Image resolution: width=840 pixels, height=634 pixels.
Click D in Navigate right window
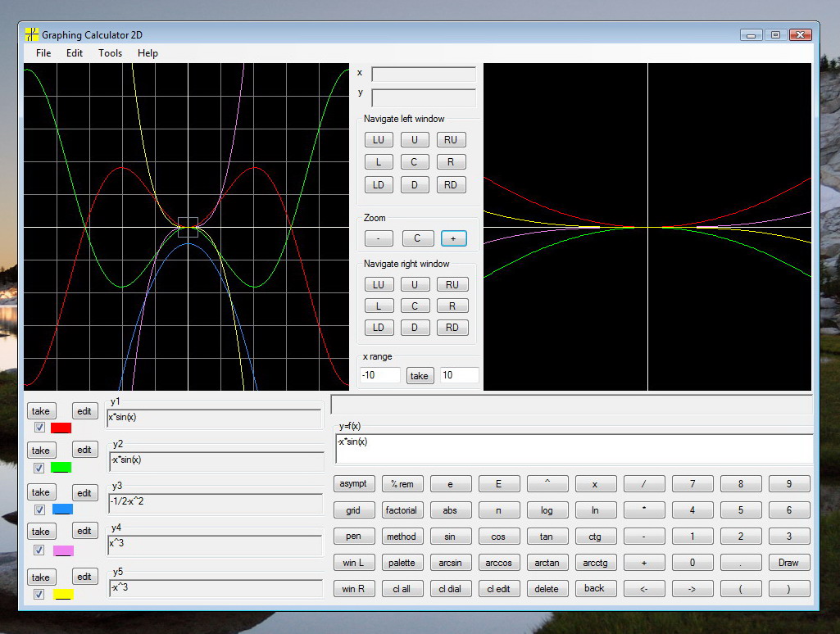[415, 327]
